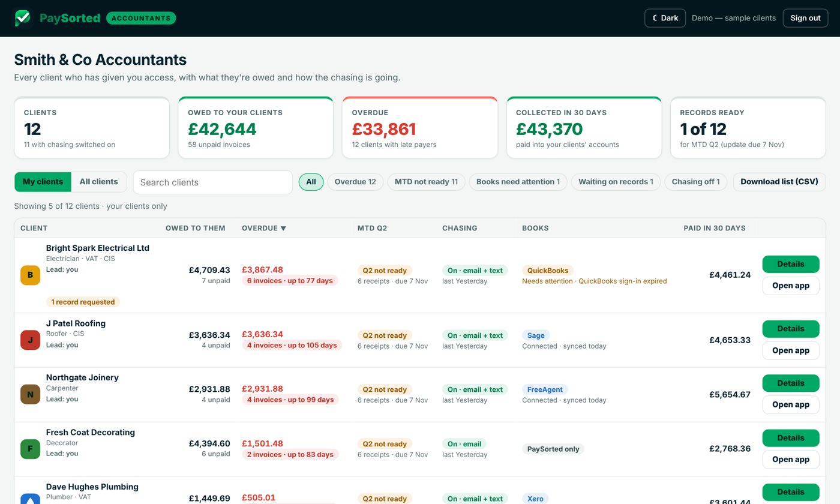Viewport: 840px width, 504px height.
Task: Filter by Overdue 12
Action: point(355,182)
